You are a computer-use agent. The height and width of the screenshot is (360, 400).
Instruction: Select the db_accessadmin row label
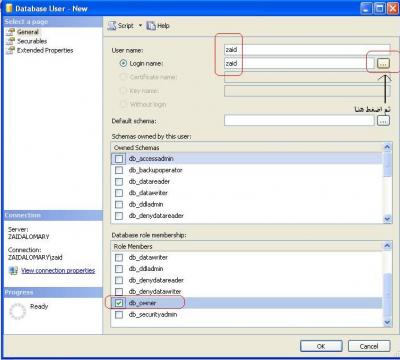point(151,159)
